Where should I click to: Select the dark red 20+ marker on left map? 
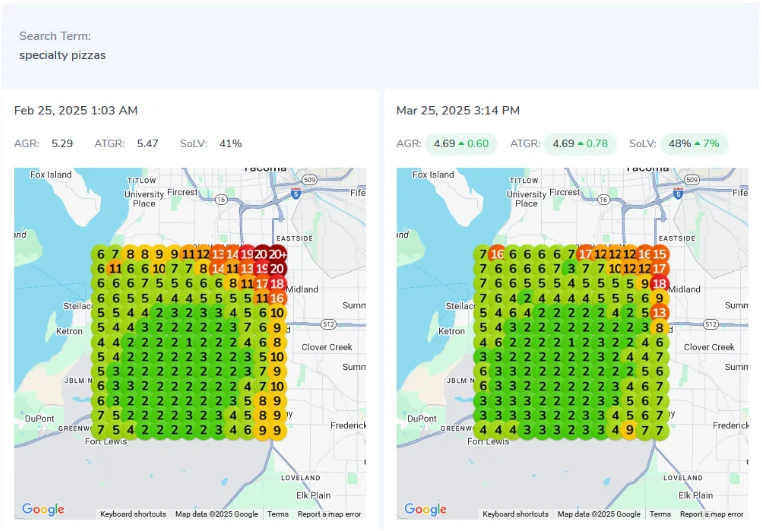click(x=277, y=254)
